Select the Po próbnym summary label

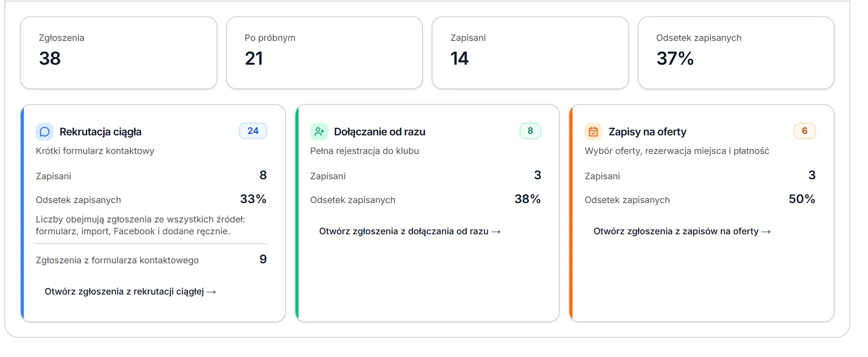pos(270,38)
